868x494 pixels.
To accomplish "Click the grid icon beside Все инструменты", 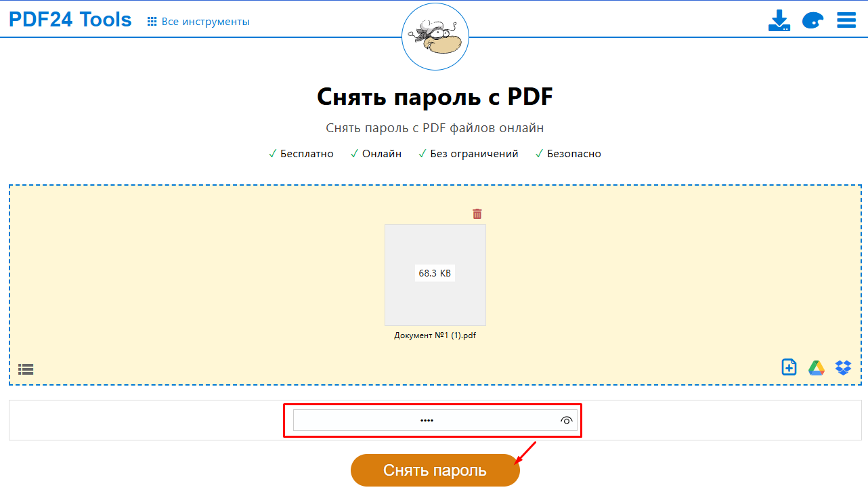I will 152,22.
